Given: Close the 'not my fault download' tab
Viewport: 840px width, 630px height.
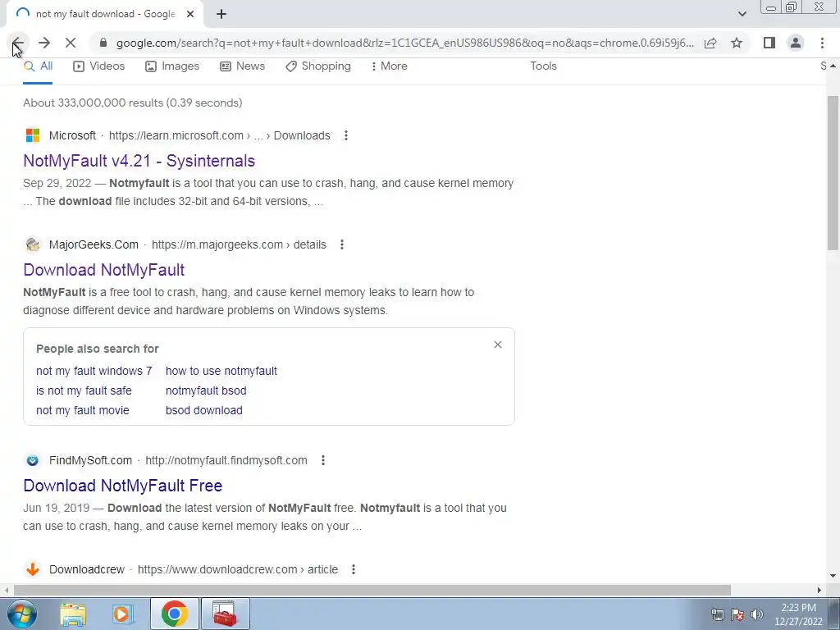Looking at the screenshot, I should tap(190, 14).
